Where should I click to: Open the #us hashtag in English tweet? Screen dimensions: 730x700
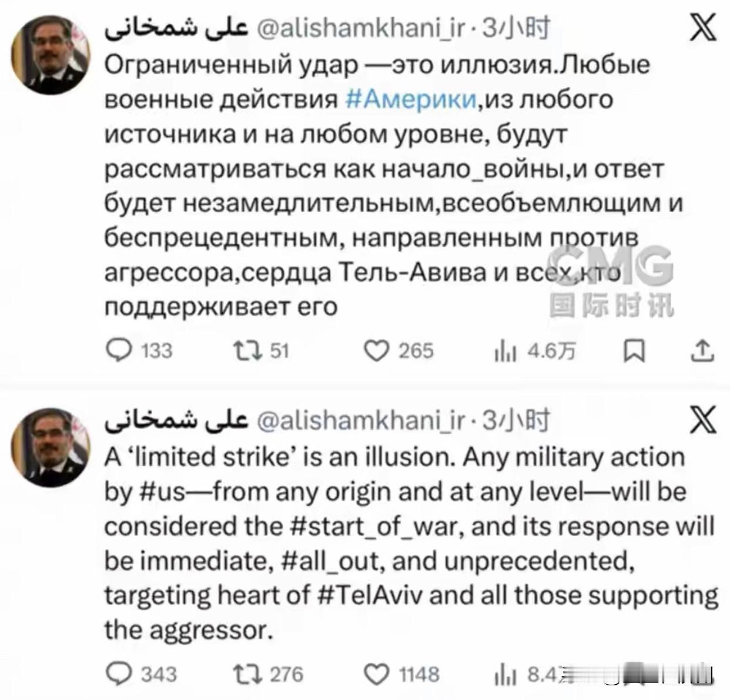(155, 491)
